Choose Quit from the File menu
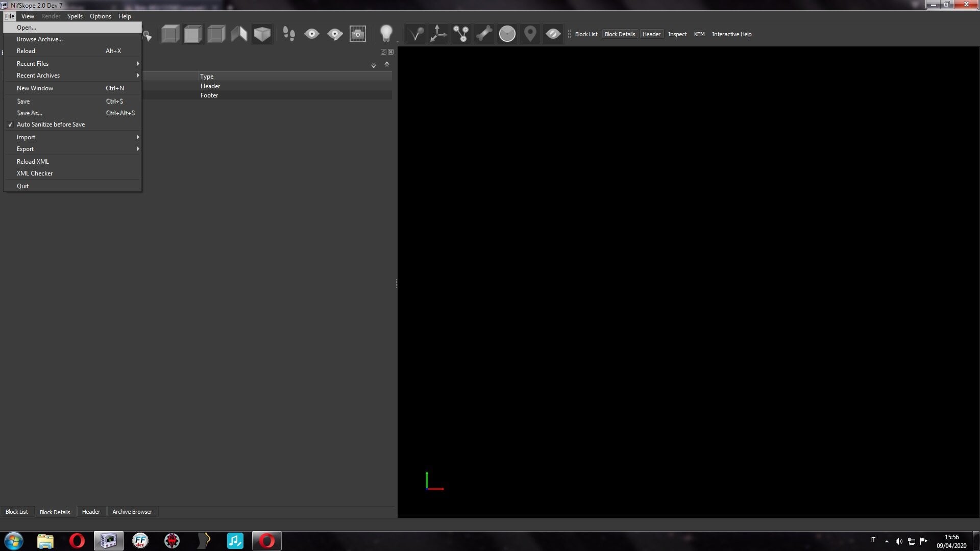This screenshot has width=980, height=551. click(x=72, y=186)
